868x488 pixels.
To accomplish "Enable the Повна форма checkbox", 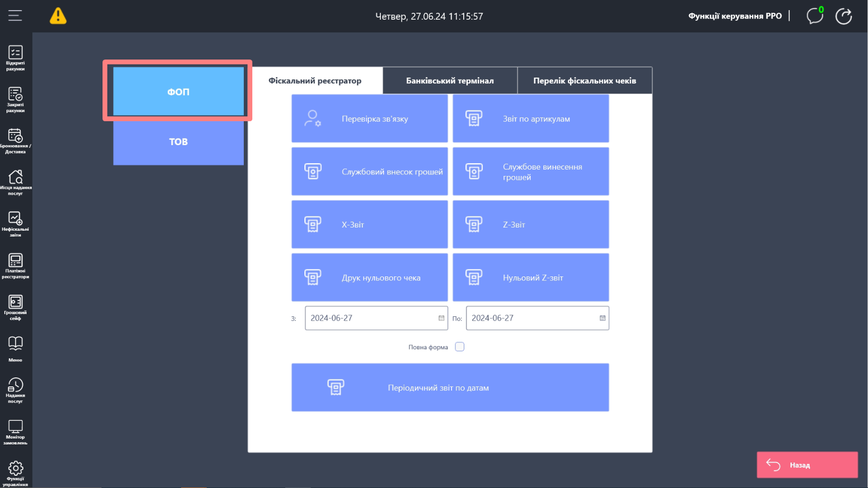I will tap(459, 347).
